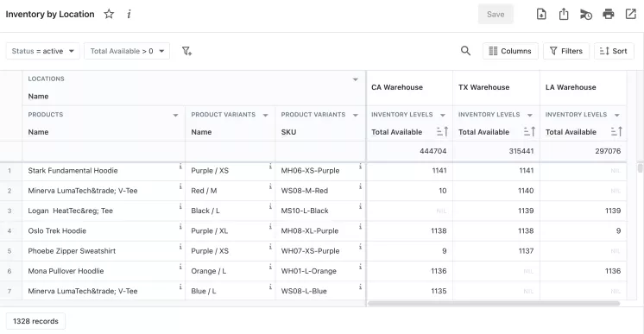Expand the Locations header dropdown arrow
The height and width of the screenshot is (334, 644).
click(x=356, y=79)
